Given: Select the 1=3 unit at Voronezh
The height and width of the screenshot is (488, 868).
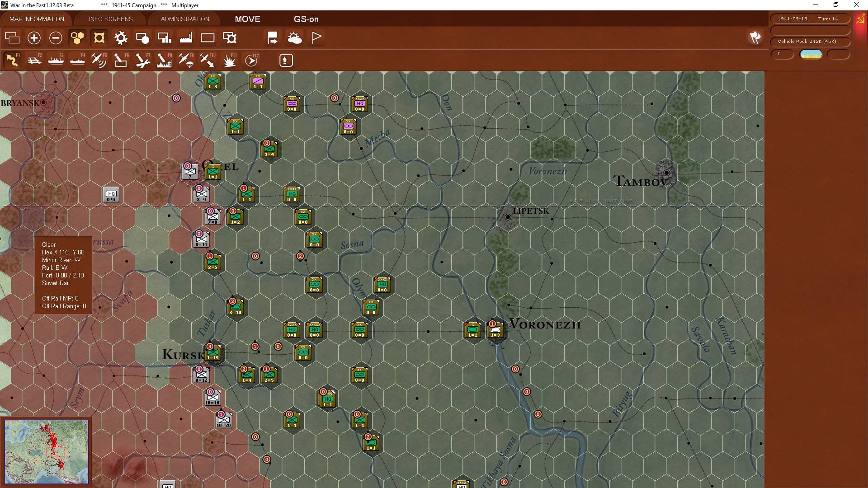Looking at the screenshot, I should pos(495,330).
